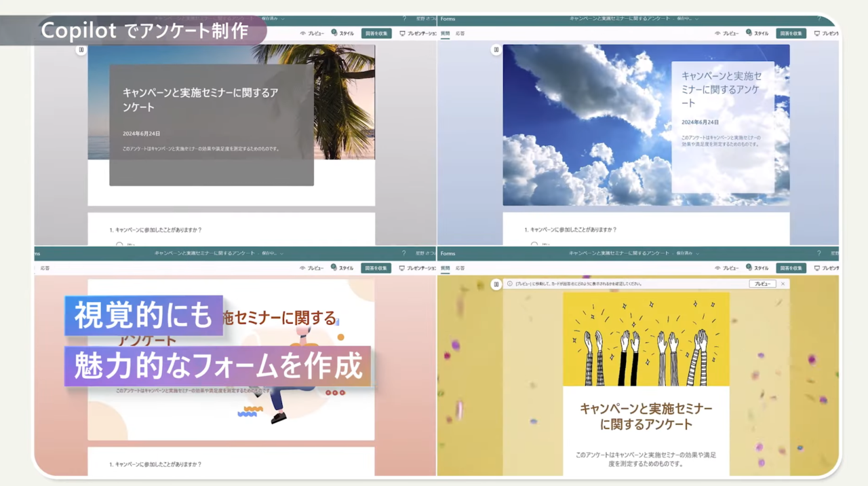
Task: Click the info icon in the yellow window's notice bar
Action: (x=510, y=284)
